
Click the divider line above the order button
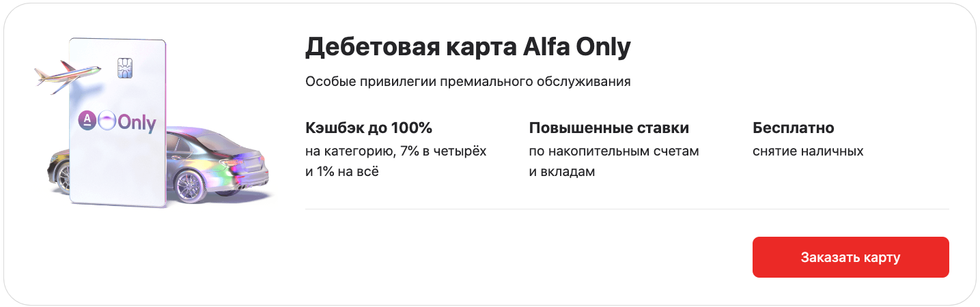tap(627, 209)
